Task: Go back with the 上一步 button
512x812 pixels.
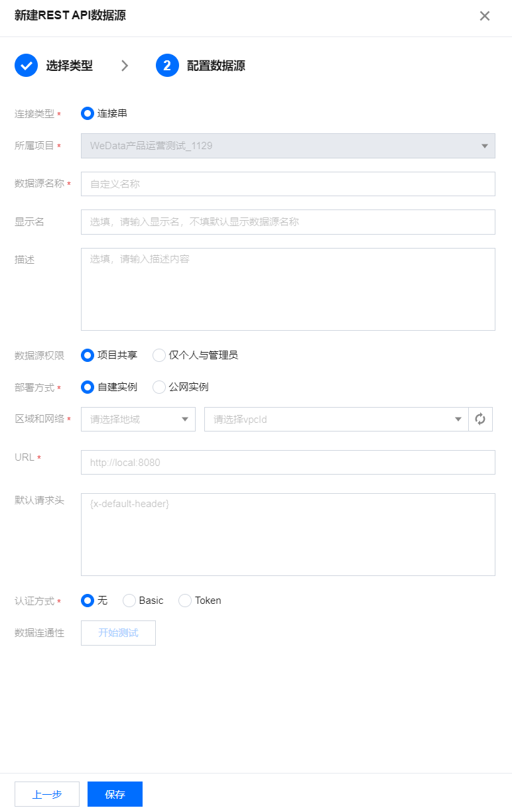Action: coord(47,794)
